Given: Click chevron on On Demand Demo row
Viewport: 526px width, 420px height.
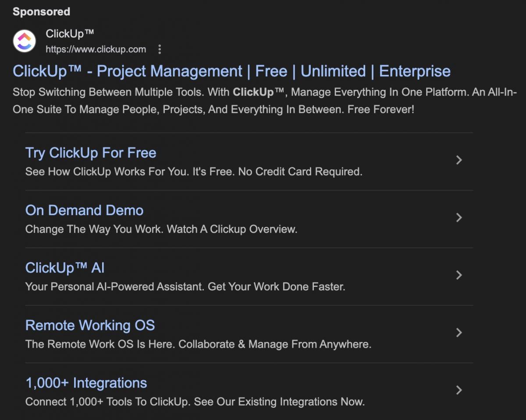Looking at the screenshot, I should 459,217.
